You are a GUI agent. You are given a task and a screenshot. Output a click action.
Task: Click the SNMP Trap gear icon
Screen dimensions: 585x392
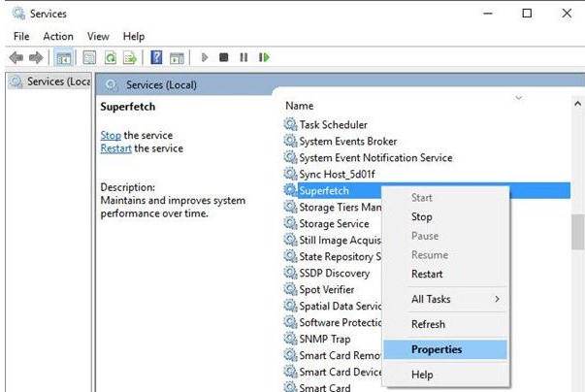pos(290,339)
